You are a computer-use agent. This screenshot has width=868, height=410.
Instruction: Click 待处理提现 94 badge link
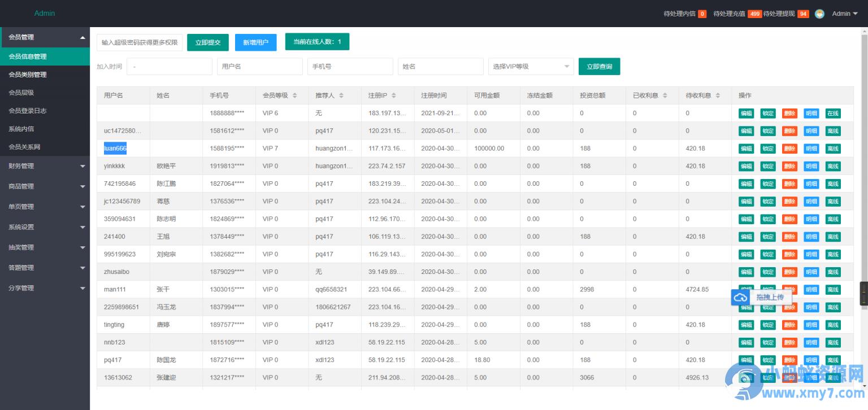pos(786,14)
